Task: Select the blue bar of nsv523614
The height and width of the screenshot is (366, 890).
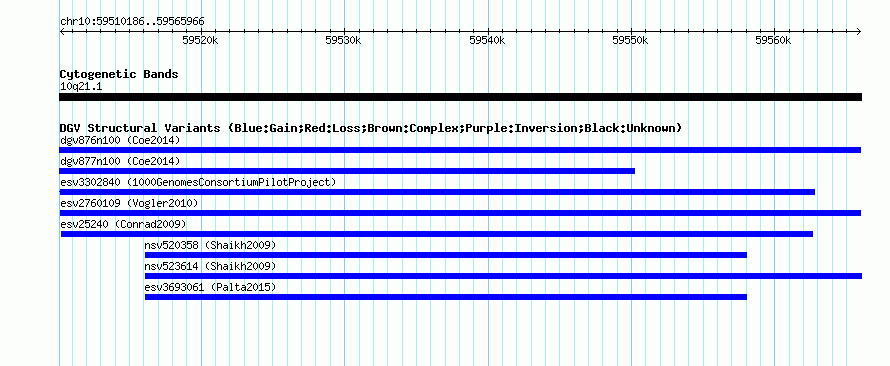Action: (x=503, y=276)
